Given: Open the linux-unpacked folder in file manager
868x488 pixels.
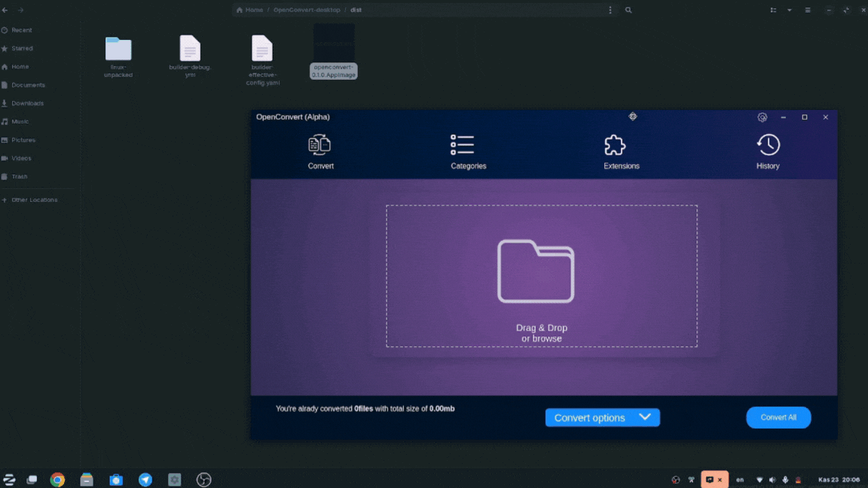Looking at the screenshot, I should tap(118, 57).
